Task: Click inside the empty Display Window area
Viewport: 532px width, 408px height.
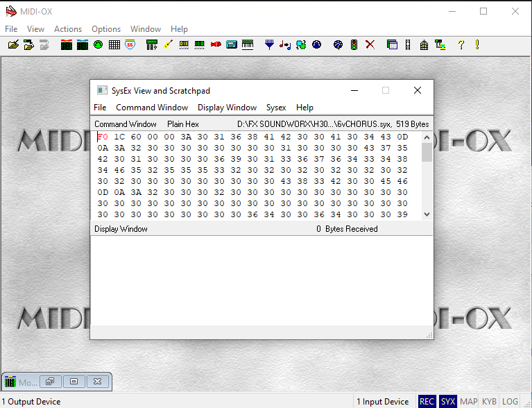Action: pyautogui.click(x=261, y=281)
